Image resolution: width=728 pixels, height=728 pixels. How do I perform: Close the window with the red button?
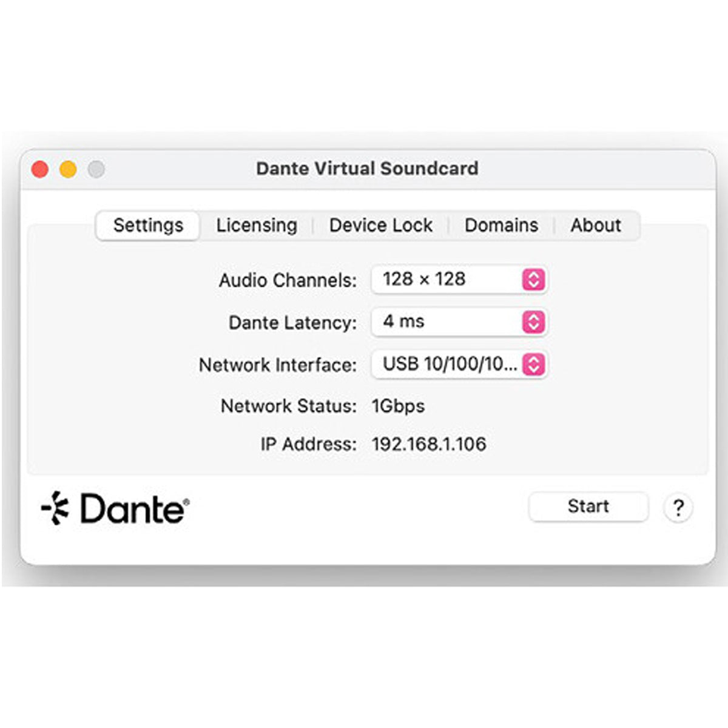[40, 169]
